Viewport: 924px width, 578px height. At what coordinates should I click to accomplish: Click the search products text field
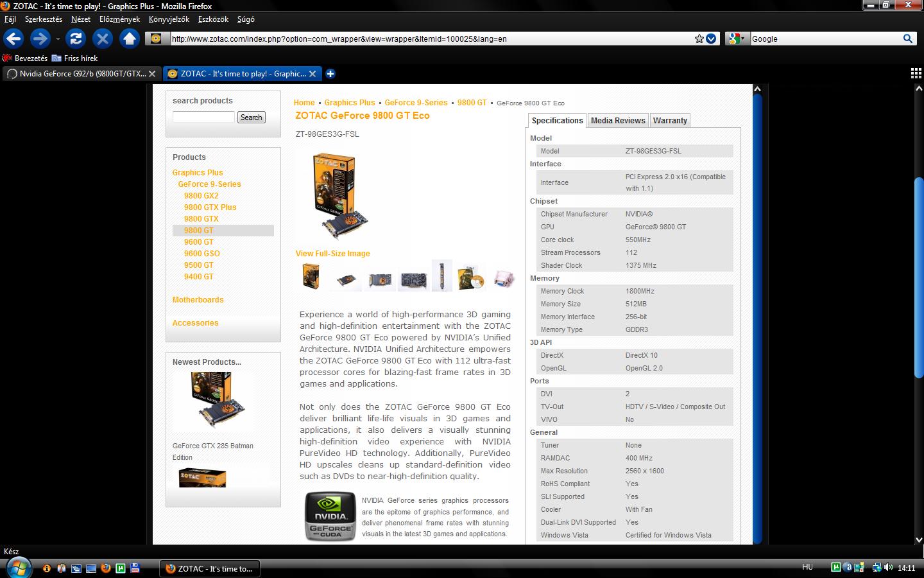coord(203,117)
